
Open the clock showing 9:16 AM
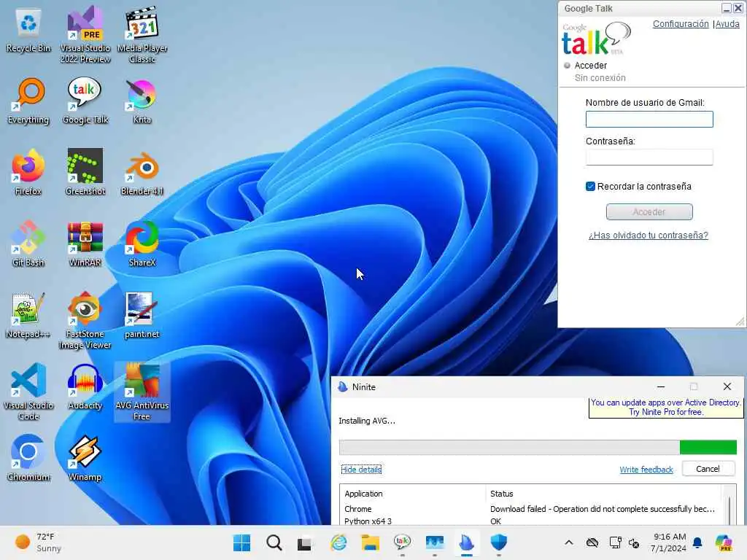(670, 542)
